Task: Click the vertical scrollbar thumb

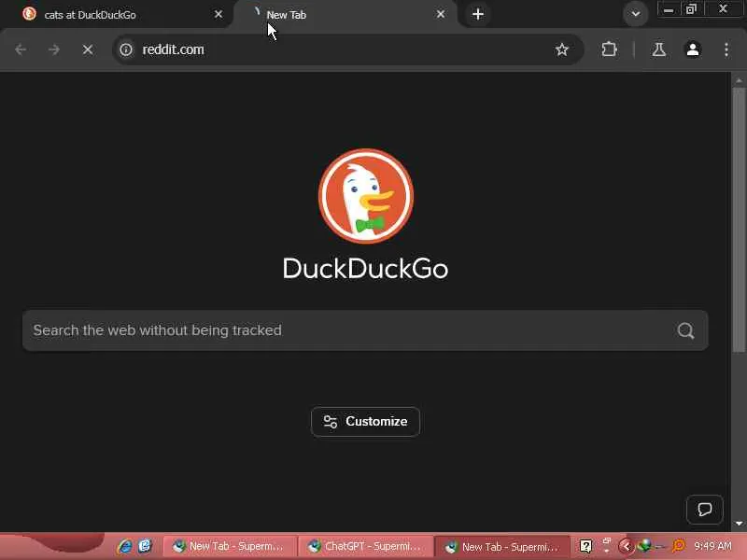Action: (739, 220)
